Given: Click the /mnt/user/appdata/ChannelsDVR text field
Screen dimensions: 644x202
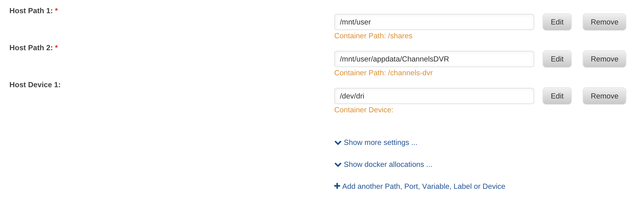Looking at the screenshot, I should [x=434, y=59].
